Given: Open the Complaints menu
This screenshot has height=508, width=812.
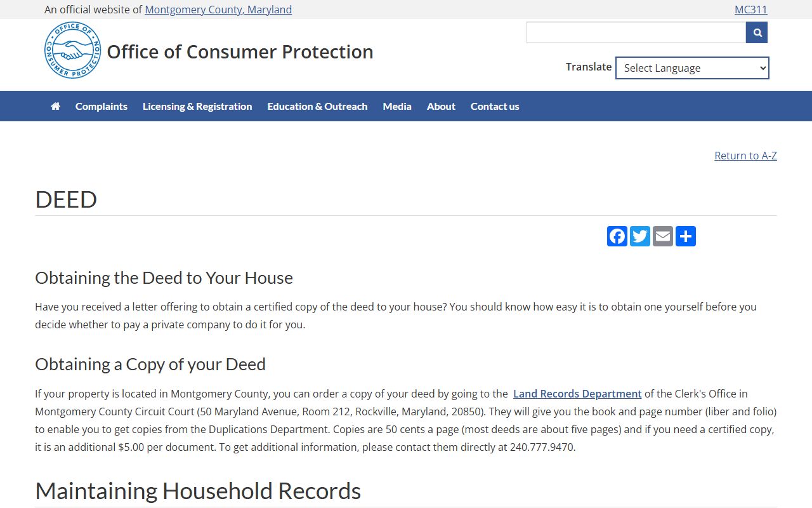Looking at the screenshot, I should coord(101,106).
